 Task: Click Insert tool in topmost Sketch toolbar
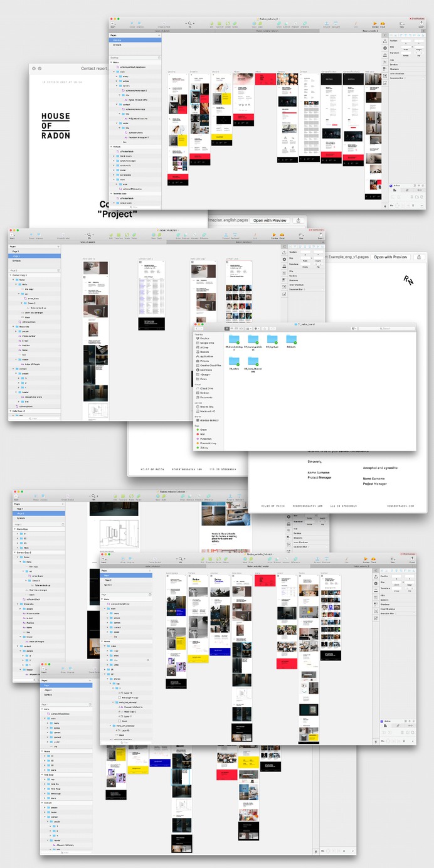click(x=113, y=24)
